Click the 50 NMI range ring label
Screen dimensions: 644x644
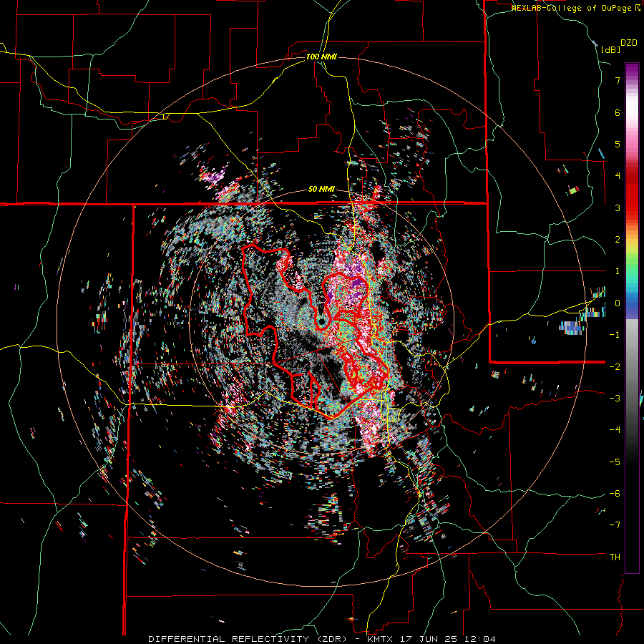pos(321,190)
